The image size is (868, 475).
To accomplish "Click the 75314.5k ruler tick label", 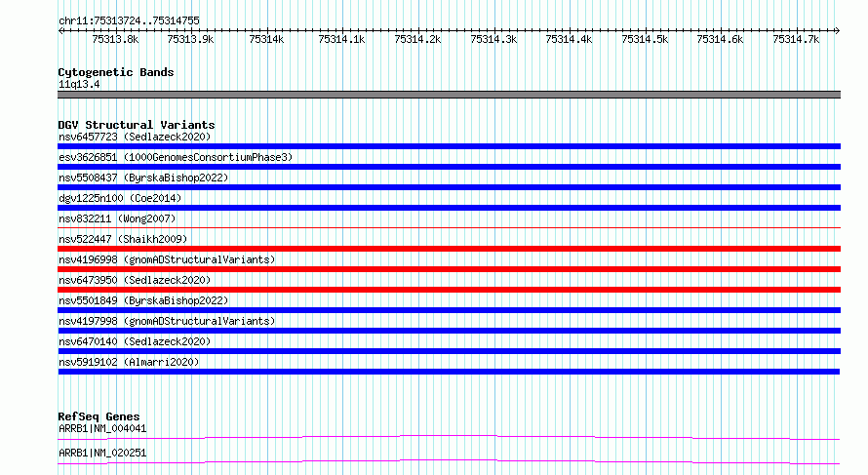I will point(645,39).
